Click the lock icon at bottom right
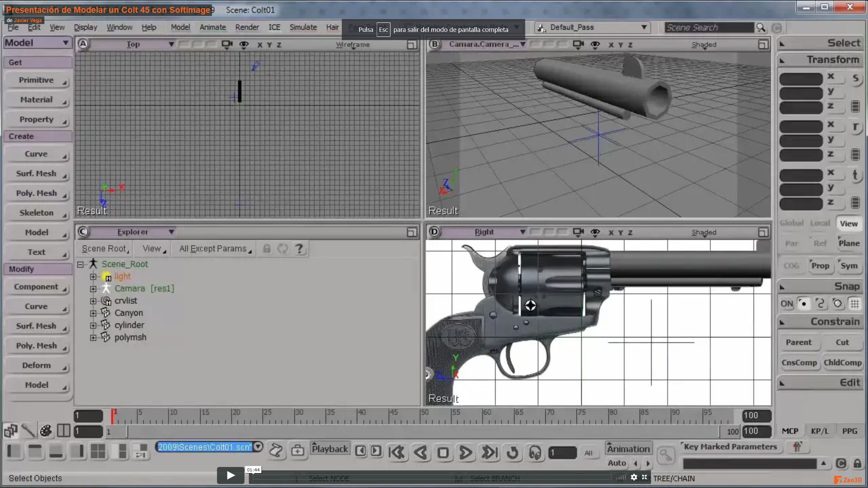The width and height of the screenshot is (868, 488). coord(857,463)
